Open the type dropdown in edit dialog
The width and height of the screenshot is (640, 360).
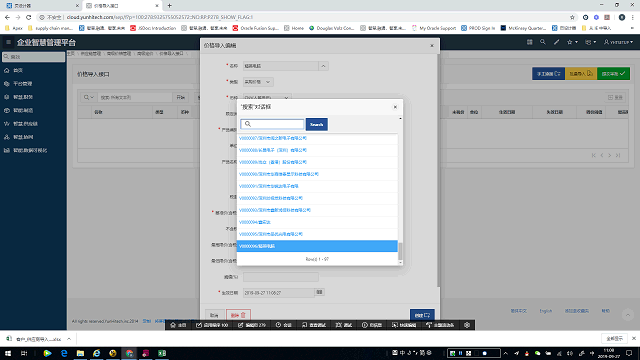(x=258, y=82)
